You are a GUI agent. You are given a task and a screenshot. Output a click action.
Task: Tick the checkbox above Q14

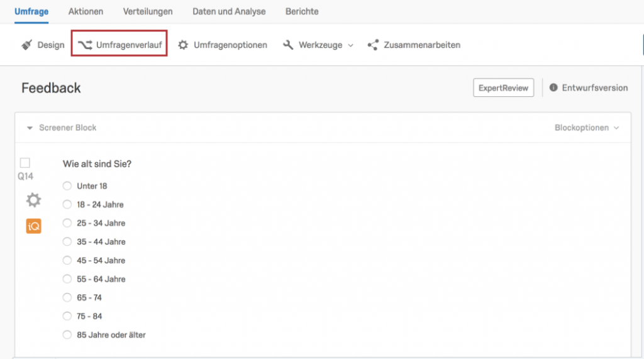(25, 163)
